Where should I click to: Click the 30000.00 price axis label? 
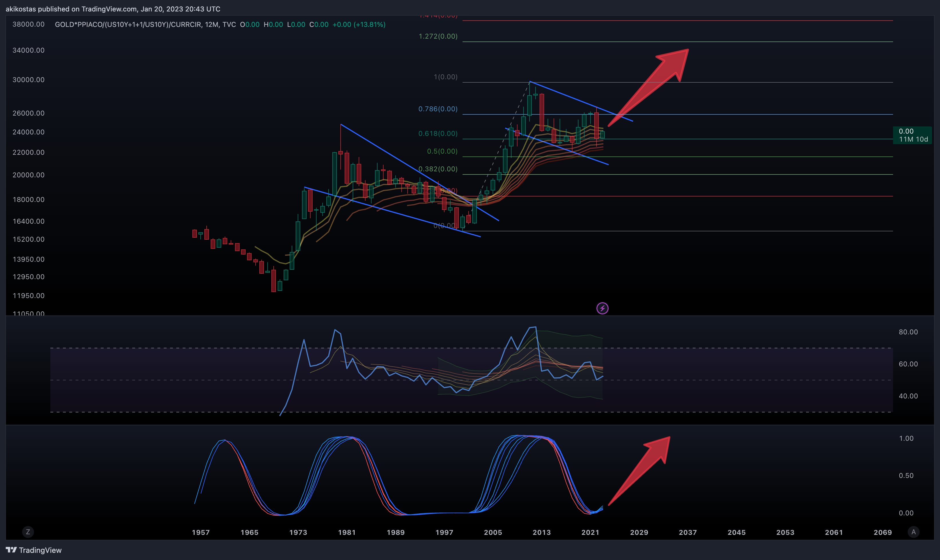click(28, 80)
